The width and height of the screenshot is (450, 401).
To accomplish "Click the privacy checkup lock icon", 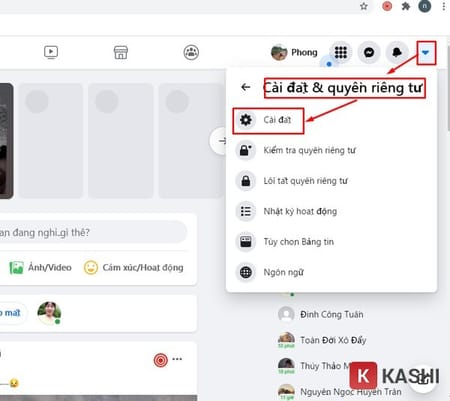I will 246,150.
